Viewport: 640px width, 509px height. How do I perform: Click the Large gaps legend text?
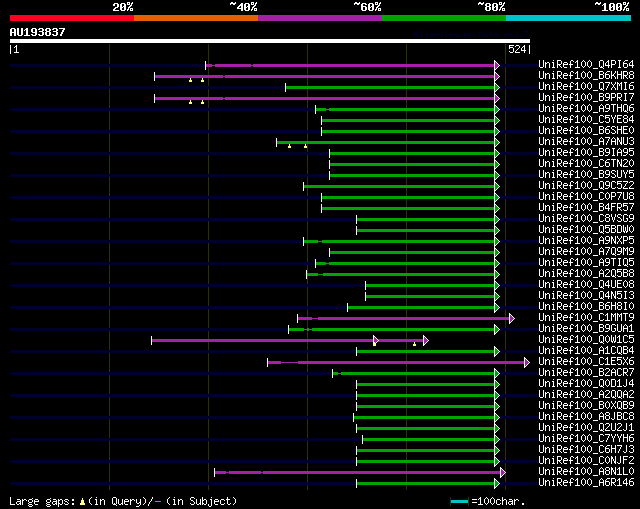123,501
